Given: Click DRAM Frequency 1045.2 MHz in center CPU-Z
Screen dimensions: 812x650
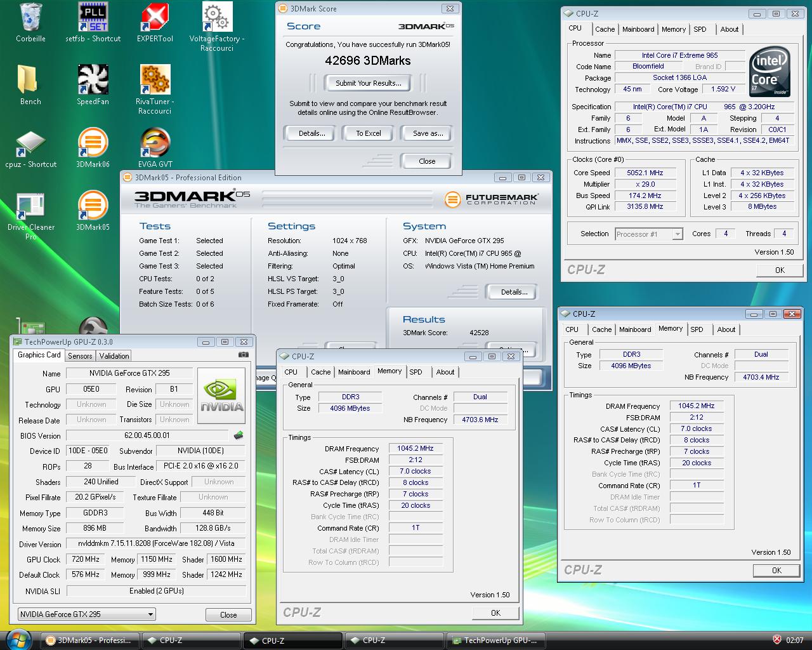Looking at the screenshot, I should pos(416,448).
